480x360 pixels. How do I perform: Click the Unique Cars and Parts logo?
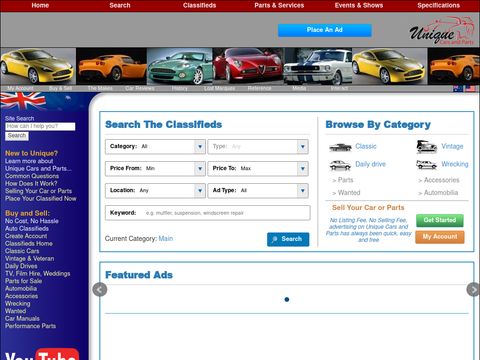pyautogui.click(x=442, y=31)
